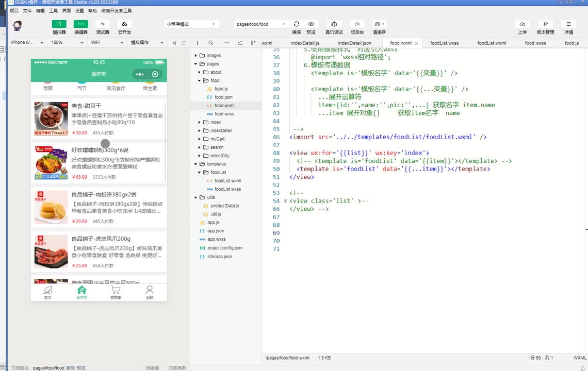The width and height of the screenshot is (588, 371).
Task: Open the WiFi network dropdown
Action: pyautogui.click(x=106, y=43)
